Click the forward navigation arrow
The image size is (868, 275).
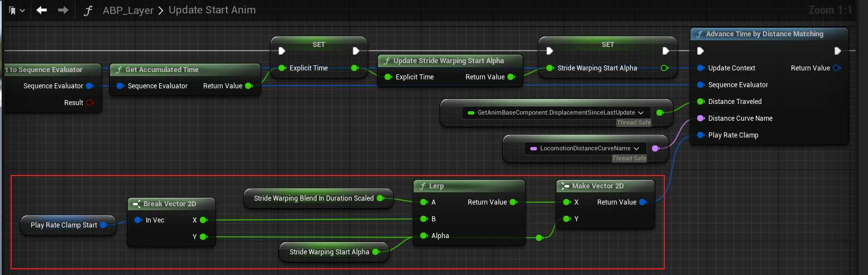coord(63,10)
